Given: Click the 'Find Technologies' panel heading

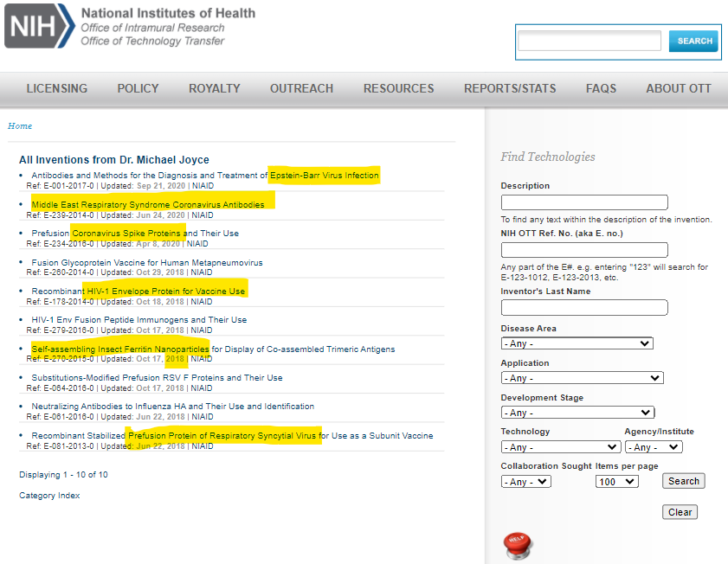Looking at the screenshot, I should point(548,157).
